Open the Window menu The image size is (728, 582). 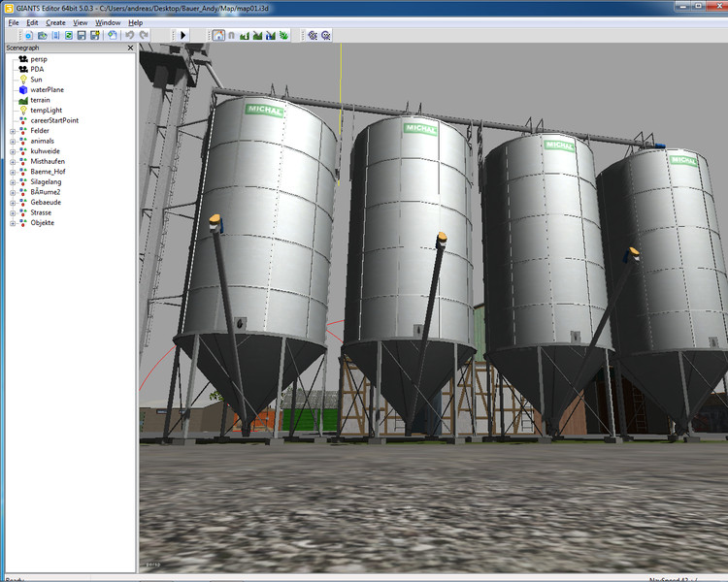click(x=108, y=22)
